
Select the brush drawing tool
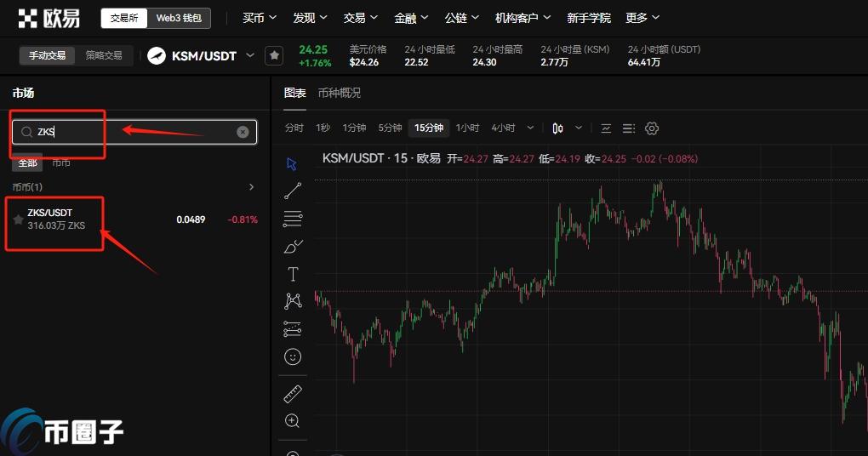[293, 247]
